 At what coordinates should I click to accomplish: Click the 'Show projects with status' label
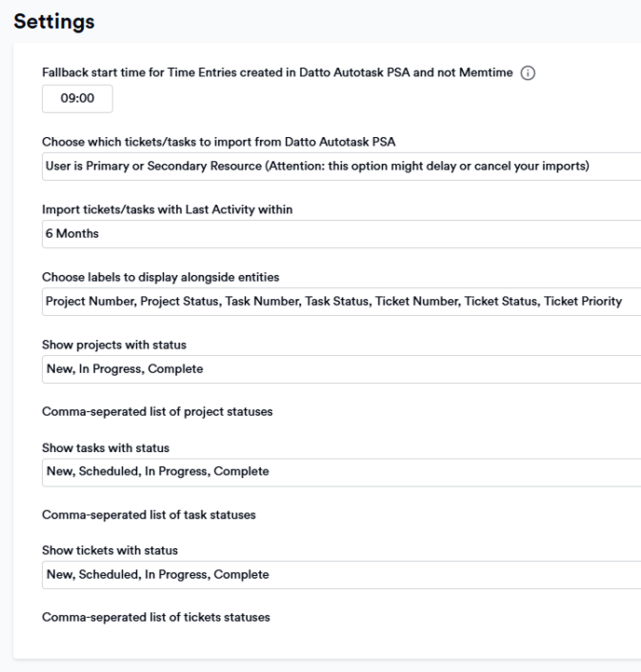tap(114, 345)
